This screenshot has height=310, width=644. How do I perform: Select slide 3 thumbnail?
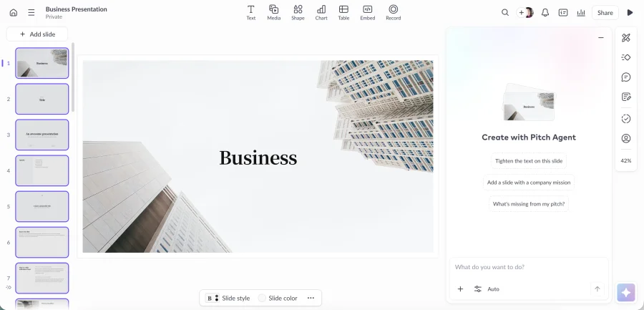[42, 135]
